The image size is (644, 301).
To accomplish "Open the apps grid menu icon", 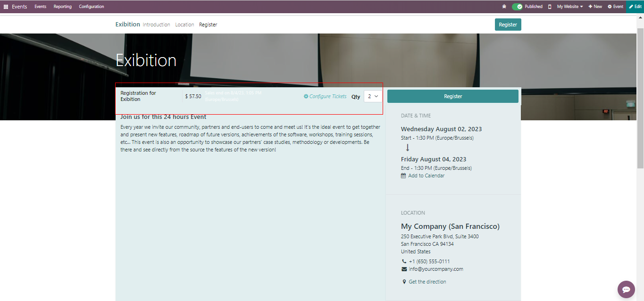I will pos(6,7).
